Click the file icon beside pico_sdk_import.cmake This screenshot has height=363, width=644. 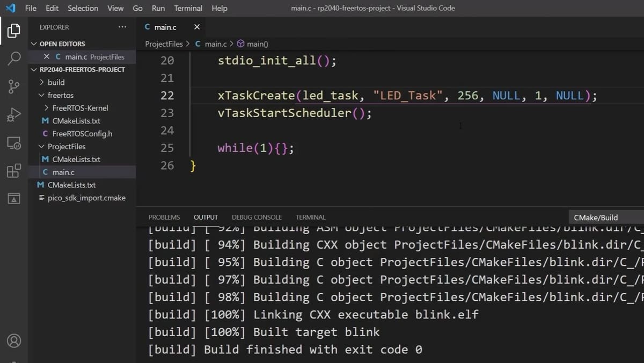tap(42, 198)
